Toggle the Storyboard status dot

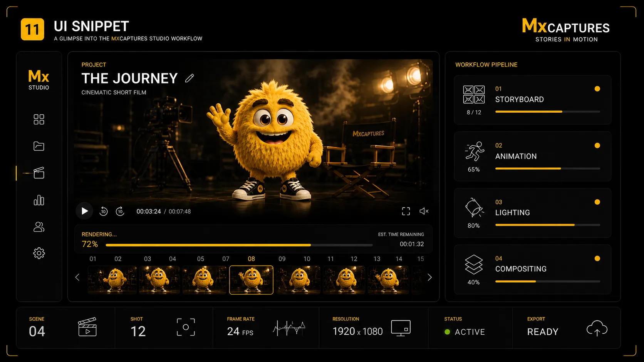pos(597,89)
